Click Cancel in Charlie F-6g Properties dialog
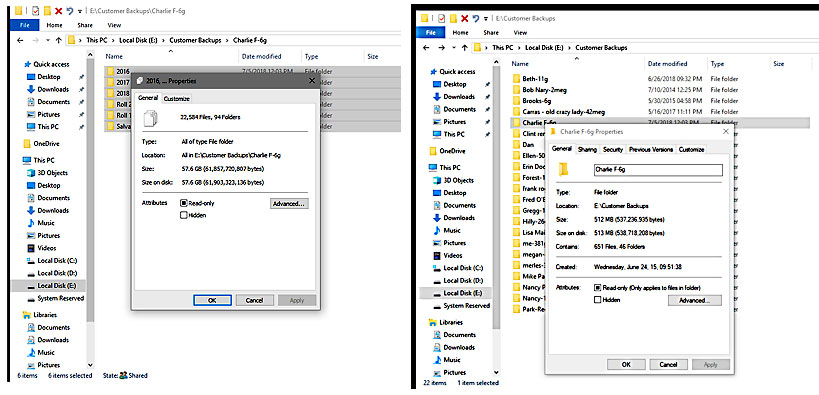This screenshot has height=395, width=819. pos(669,365)
